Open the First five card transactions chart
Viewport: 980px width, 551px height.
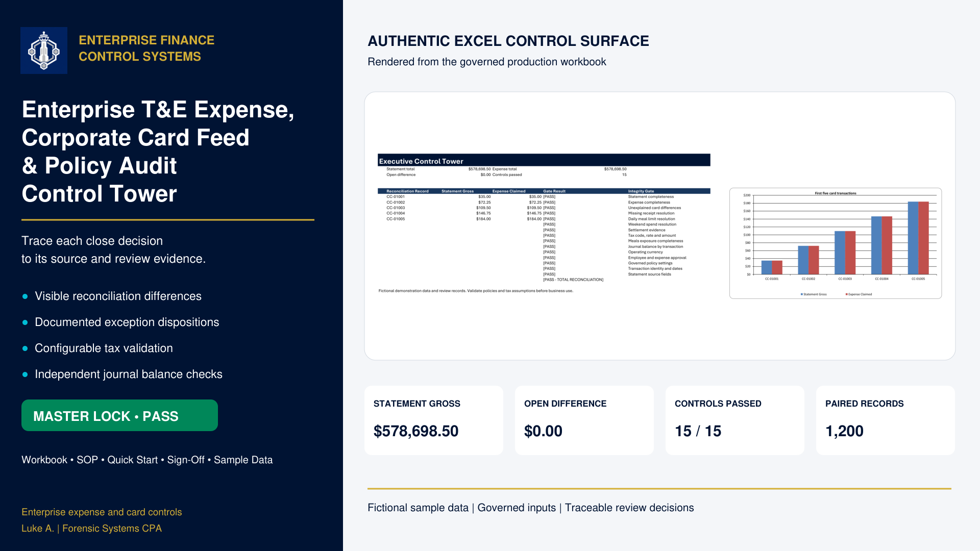point(836,243)
